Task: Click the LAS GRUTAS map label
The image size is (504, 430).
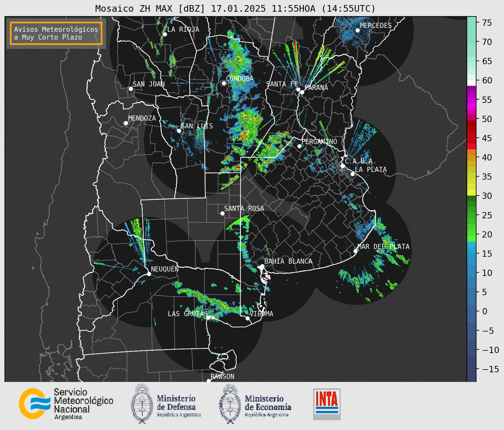Action: (x=188, y=314)
